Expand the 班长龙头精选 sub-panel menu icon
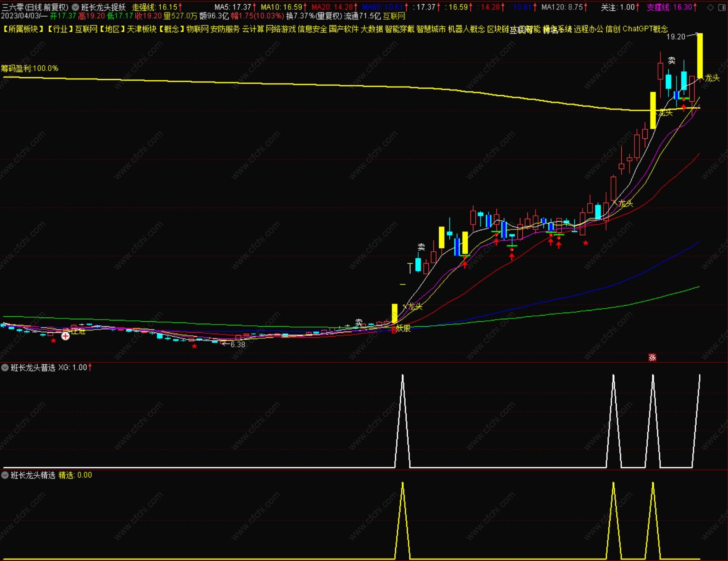The image size is (728, 561). [5, 475]
